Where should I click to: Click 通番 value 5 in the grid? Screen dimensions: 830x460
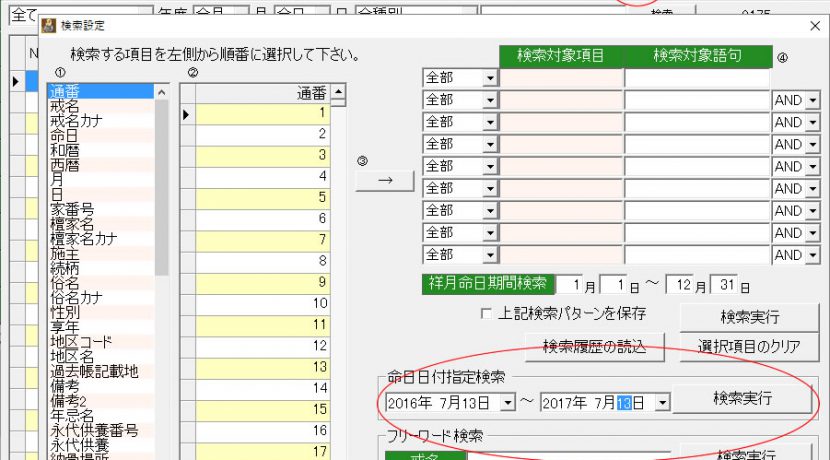(263, 199)
